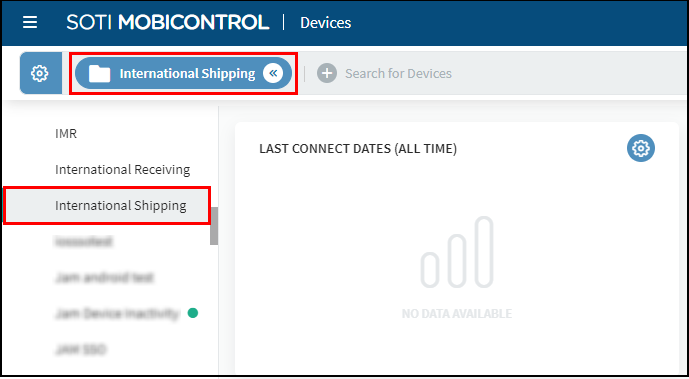Click the empty bar chart placeholder icon
This screenshot has height=379, width=689.
tap(457, 252)
